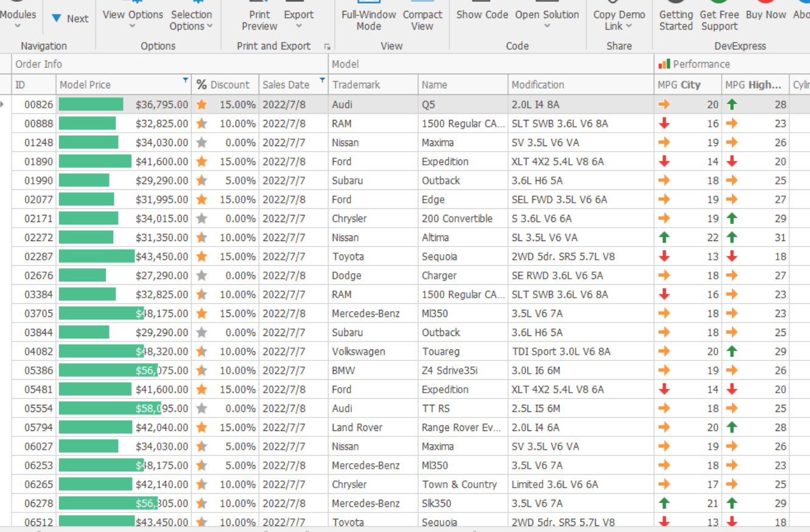Click the Name column header
The image size is (810, 532).
pos(463,85)
